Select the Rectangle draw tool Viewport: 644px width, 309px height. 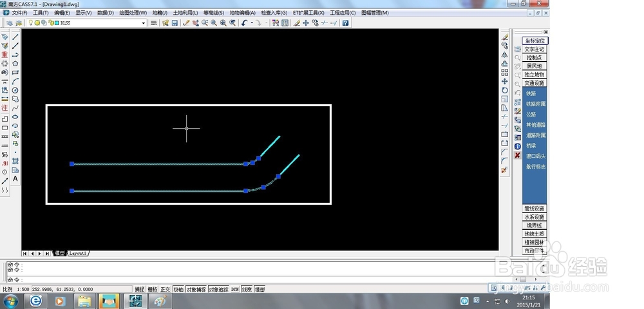pyautogui.click(x=15, y=73)
